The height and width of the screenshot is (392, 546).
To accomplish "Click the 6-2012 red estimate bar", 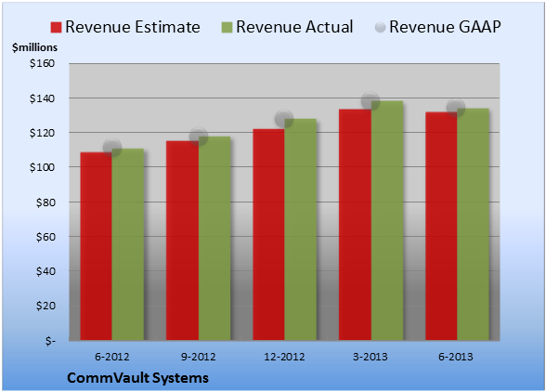I will pyautogui.click(x=97, y=246).
